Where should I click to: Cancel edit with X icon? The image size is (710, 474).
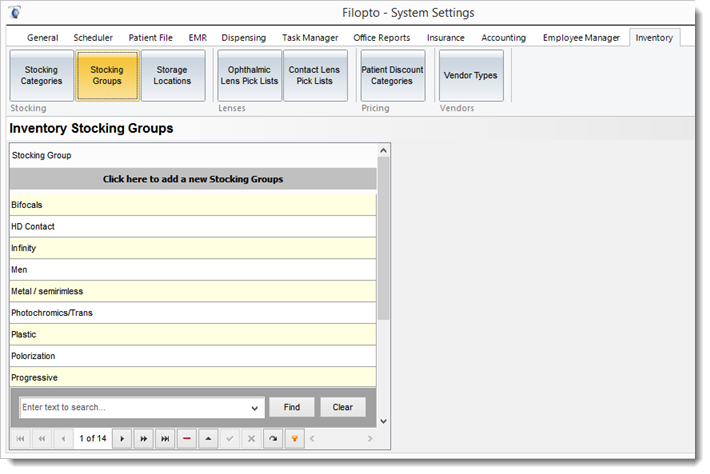click(251, 439)
